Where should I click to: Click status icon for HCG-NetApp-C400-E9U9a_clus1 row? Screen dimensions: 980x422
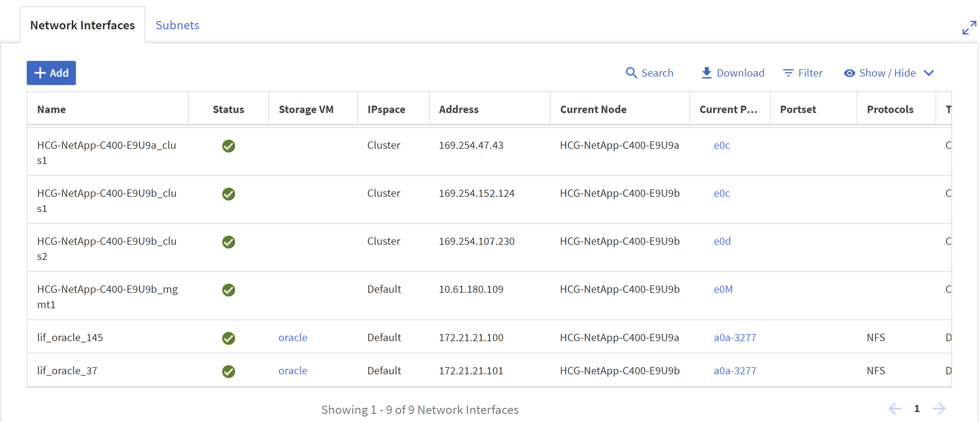click(228, 146)
